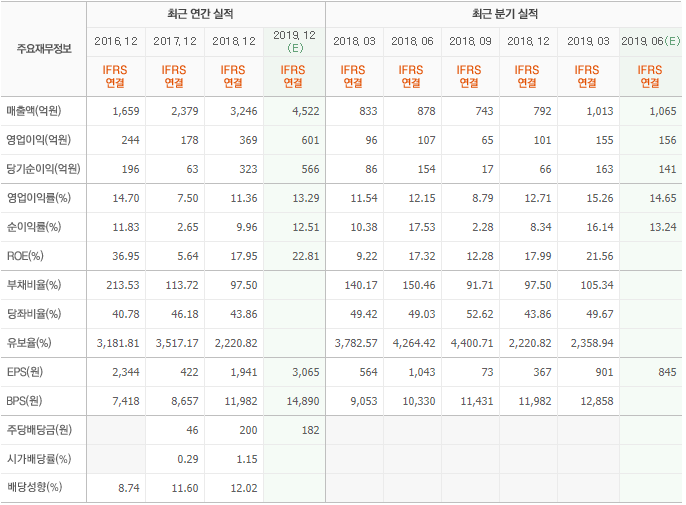This screenshot has height=505, width=686.
Task: Click the 2019.06(E) quarterly column header
Action: click(x=651, y=41)
